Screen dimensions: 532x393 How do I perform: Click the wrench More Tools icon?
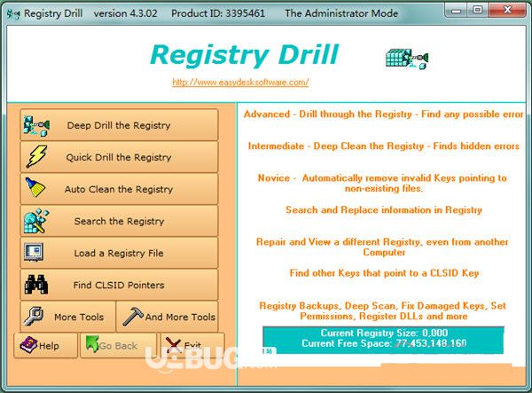[34, 317]
